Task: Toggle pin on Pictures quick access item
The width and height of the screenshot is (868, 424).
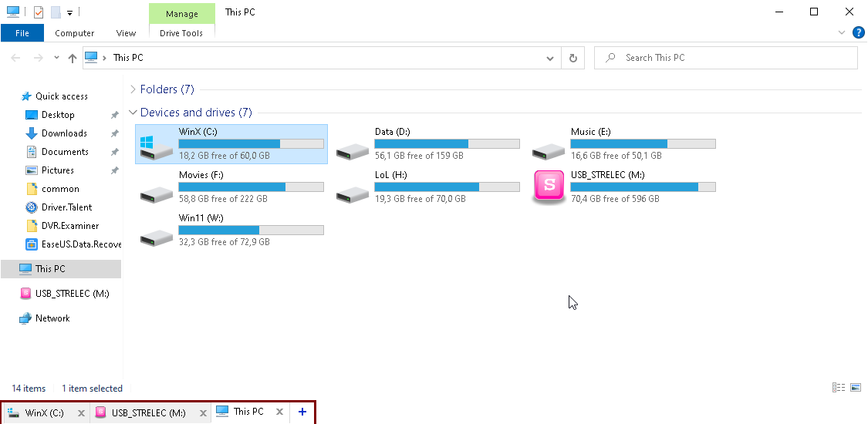Action: pyautogui.click(x=115, y=170)
